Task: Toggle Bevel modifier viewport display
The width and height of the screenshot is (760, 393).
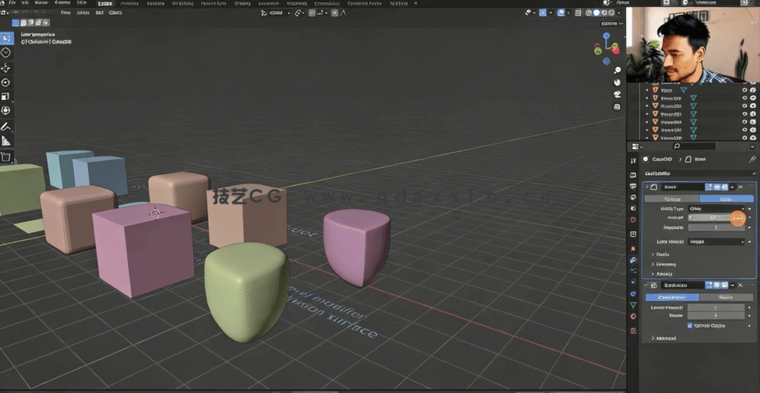Action: pyautogui.click(x=717, y=187)
